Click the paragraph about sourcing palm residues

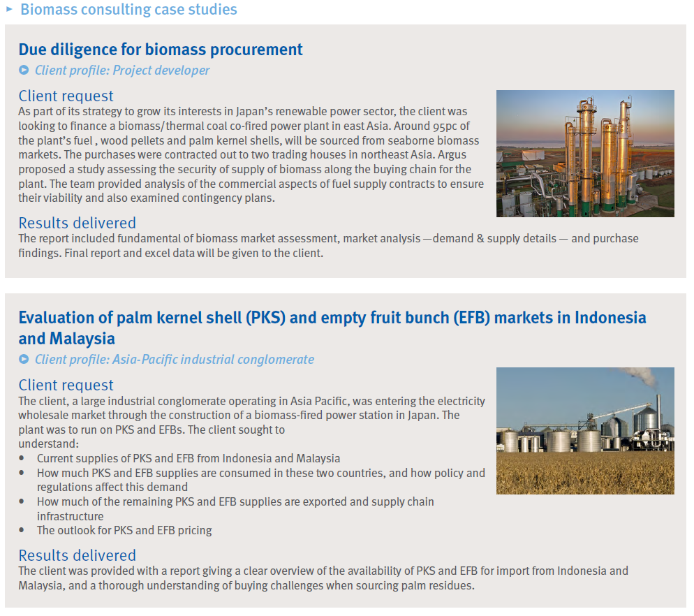coord(323,578)
